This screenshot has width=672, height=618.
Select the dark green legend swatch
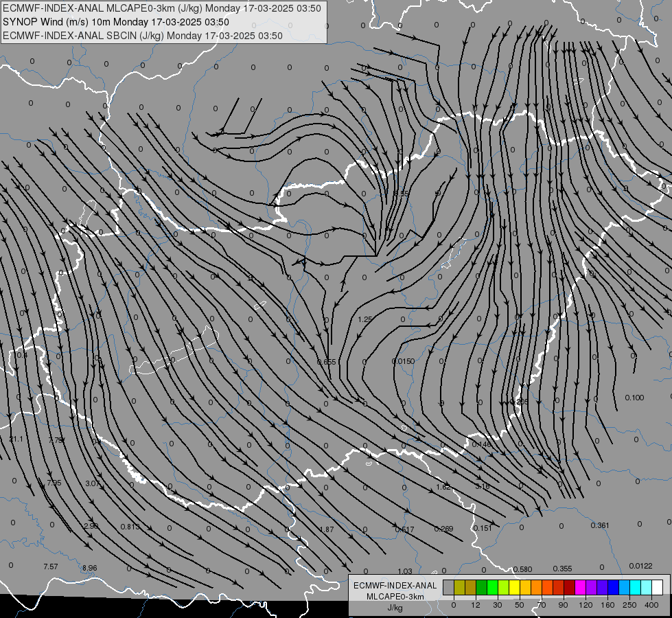pyautogui.click(x=482, y=587)
